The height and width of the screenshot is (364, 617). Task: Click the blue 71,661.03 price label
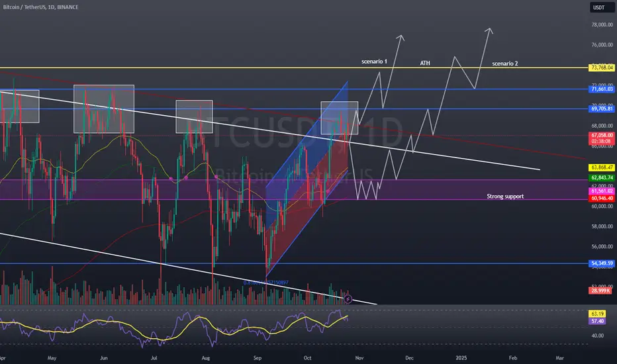(601, 89)
